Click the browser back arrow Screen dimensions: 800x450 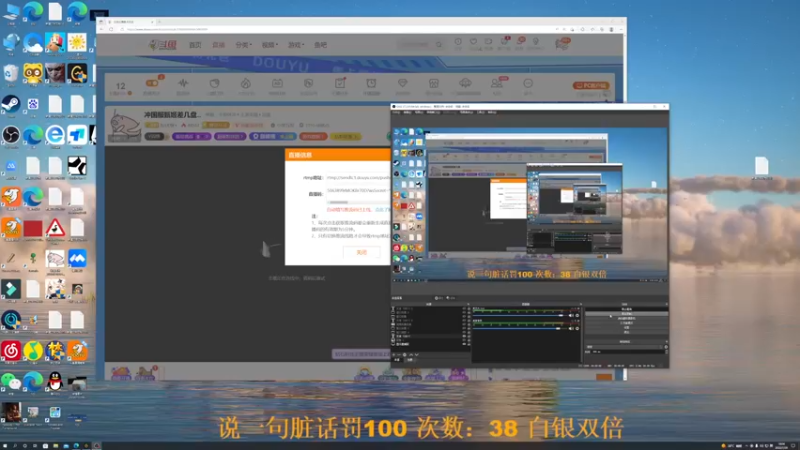click(x=102, y=29)
